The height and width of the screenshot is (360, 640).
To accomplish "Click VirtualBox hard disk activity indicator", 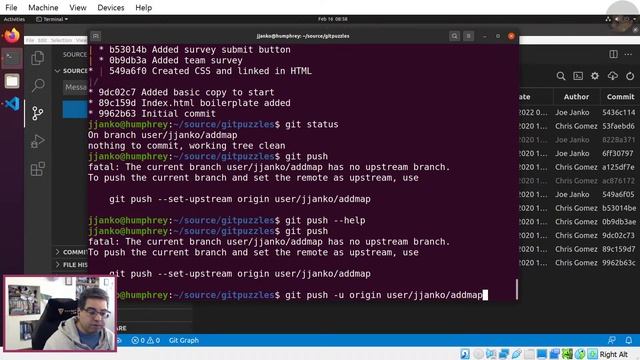I will (465, 354).
